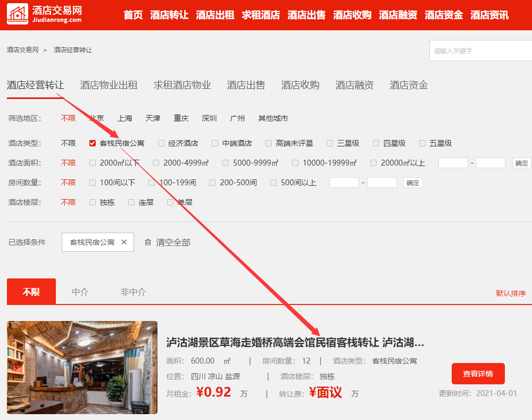Click the minimum area input field
532x420 pixels.
(x=453, y=163)
